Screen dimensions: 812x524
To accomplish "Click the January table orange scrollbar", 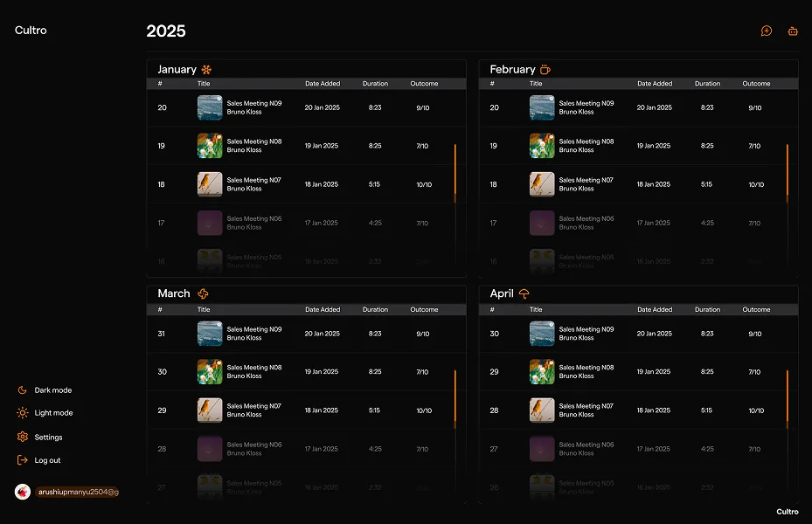I will tap(455, 172).
